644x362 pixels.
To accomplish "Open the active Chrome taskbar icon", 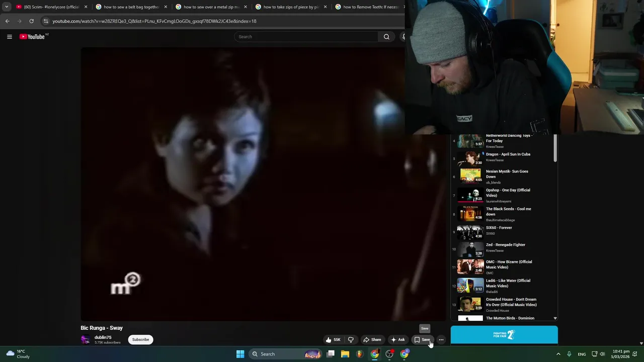I will 375,354.
